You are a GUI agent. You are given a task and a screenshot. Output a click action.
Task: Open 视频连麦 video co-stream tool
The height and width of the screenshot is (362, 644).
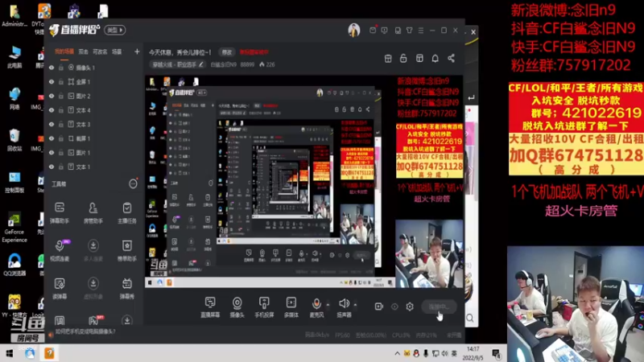click(60, 250)
